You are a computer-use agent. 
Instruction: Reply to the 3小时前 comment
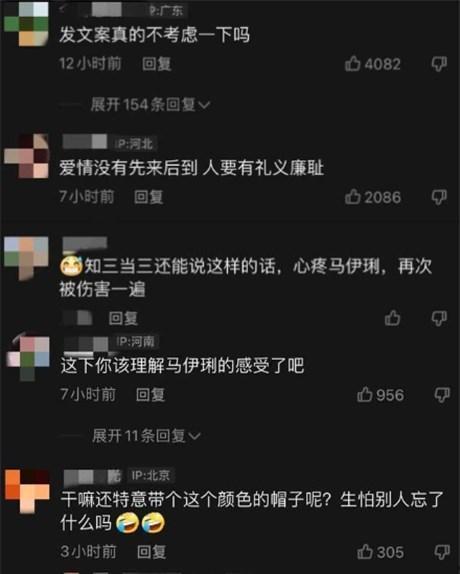(x=151, y=552)
